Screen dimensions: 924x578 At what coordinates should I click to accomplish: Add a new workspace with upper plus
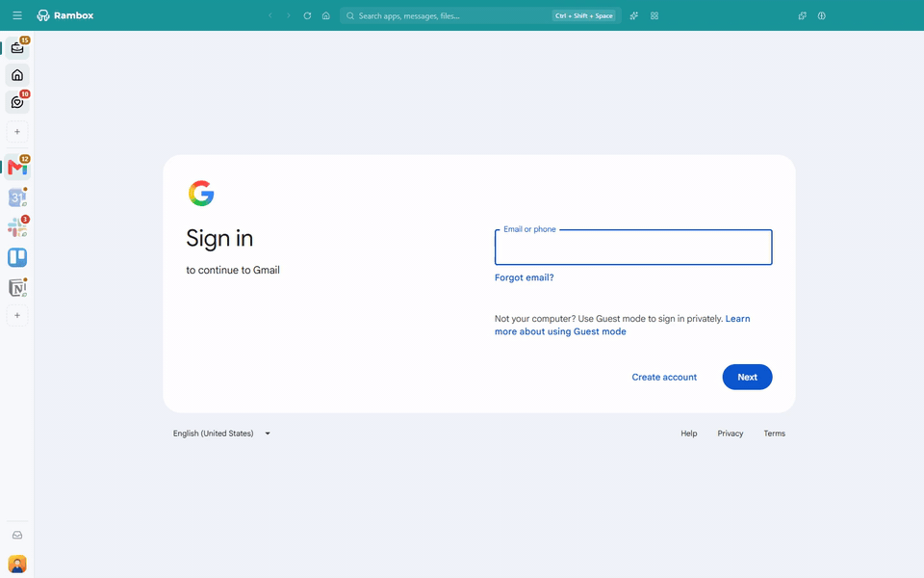click(17, 132)
